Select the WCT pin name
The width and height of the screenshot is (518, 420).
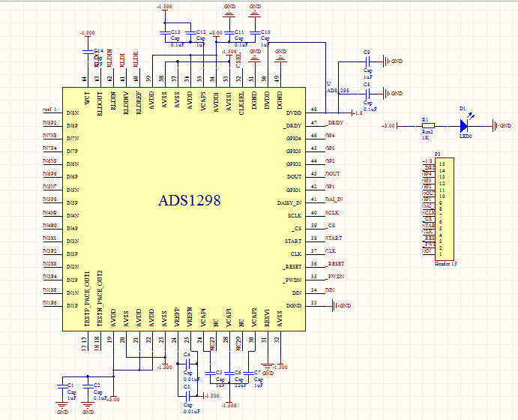coord(87,98)
